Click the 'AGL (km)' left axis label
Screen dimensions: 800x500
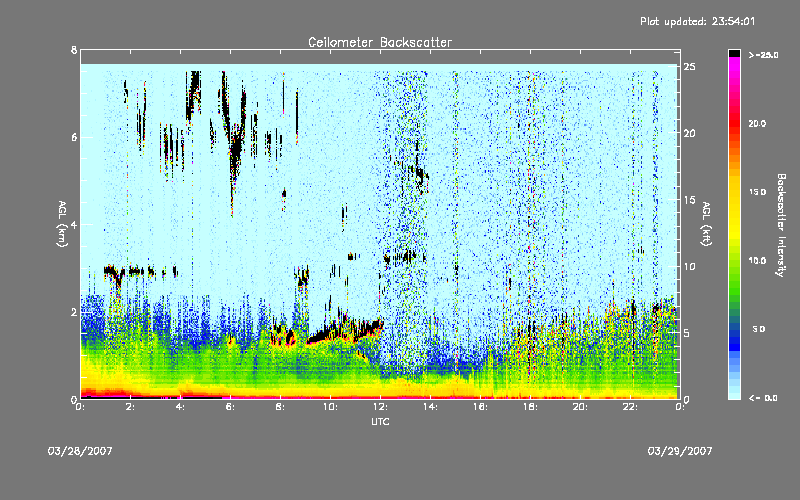click(62, 224)
